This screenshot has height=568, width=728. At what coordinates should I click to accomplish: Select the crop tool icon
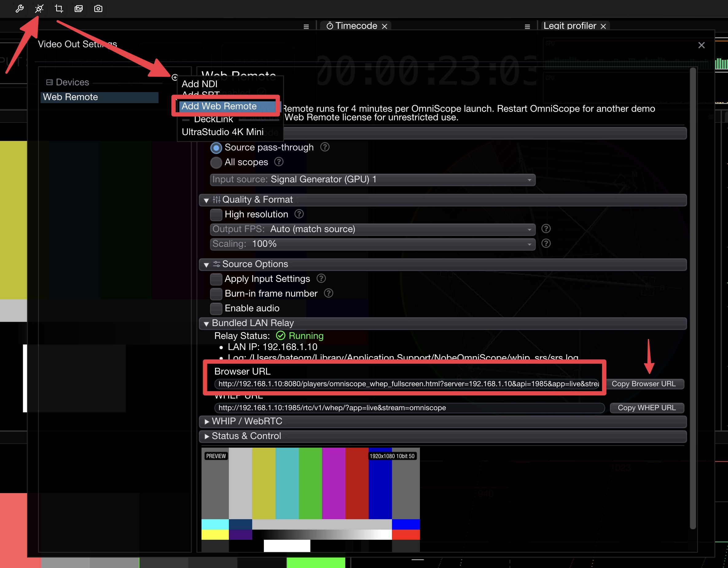point(59,9)
